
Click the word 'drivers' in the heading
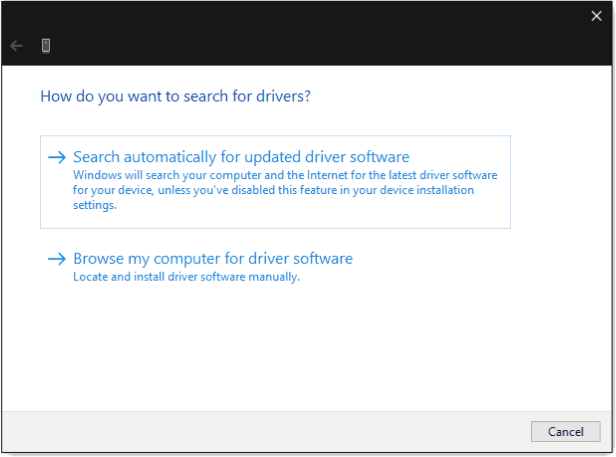coord(285,97)
